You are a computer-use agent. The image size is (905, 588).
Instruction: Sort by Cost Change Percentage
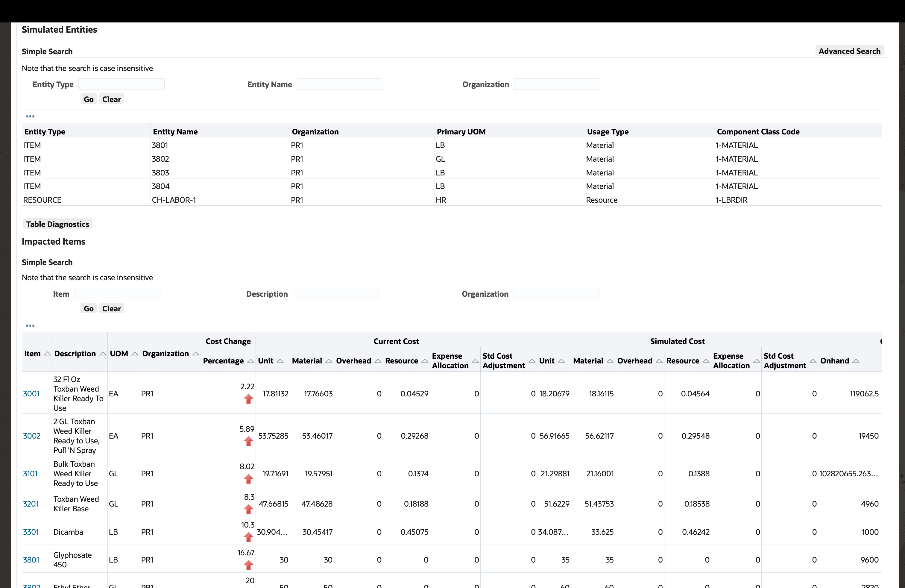pyautogui.click(x=250, y=361)
